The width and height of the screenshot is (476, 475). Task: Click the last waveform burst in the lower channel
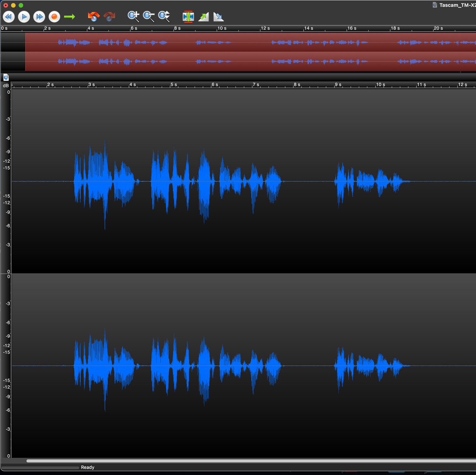[x=372, y=366]
